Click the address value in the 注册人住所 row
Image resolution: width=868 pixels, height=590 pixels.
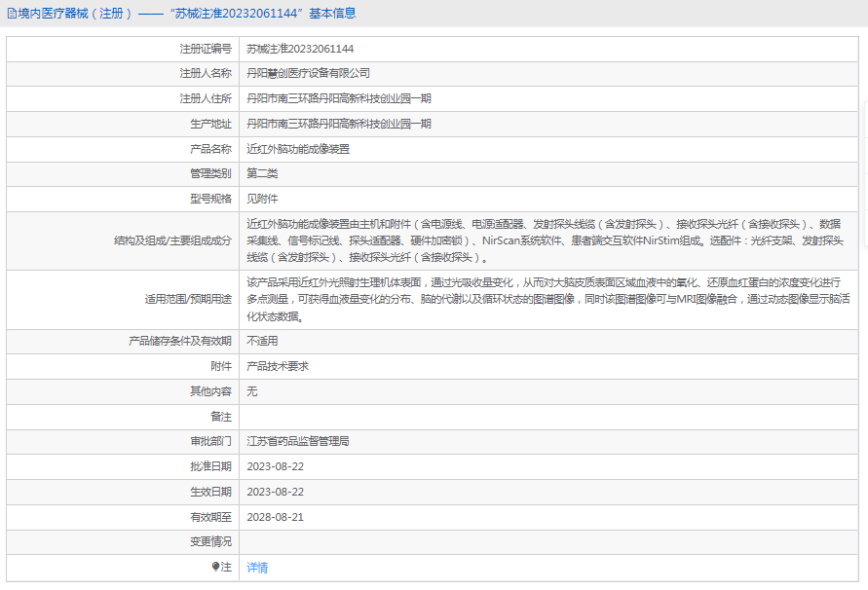click(x=339, y=98)
